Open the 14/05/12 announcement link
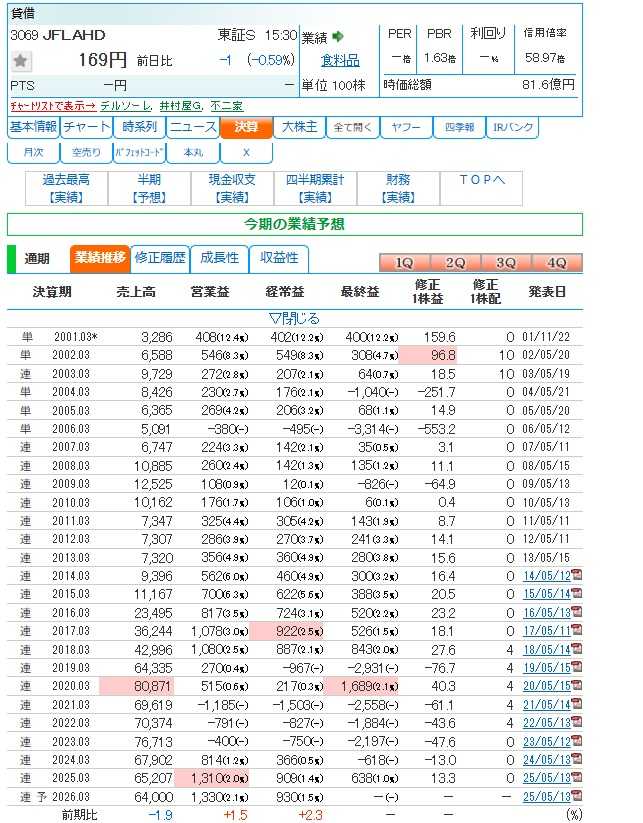 tap(546, 576)
